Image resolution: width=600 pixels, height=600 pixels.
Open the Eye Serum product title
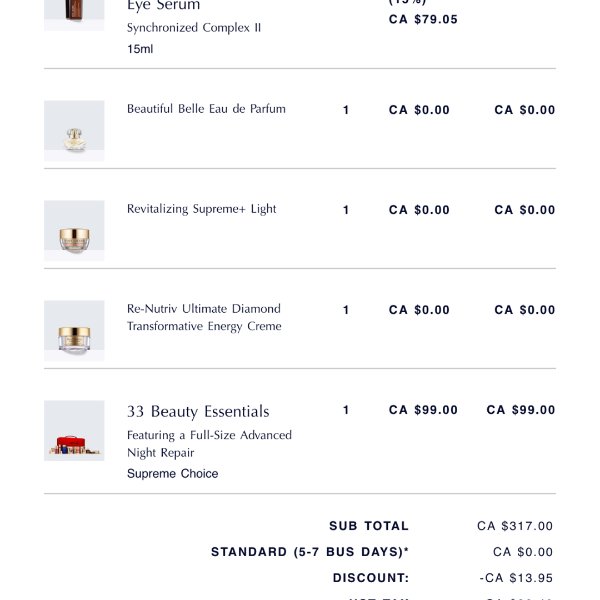163,6
